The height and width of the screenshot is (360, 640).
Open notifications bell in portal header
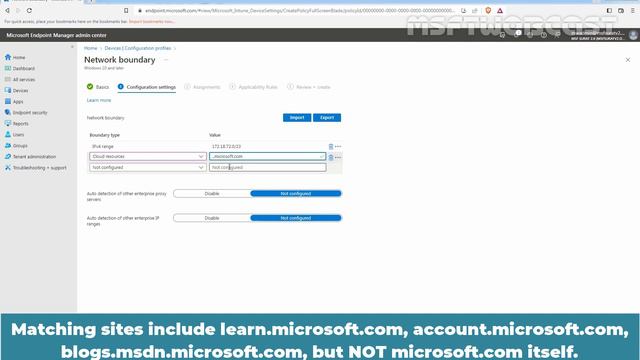pyautogui.click(x=516, y=35)
